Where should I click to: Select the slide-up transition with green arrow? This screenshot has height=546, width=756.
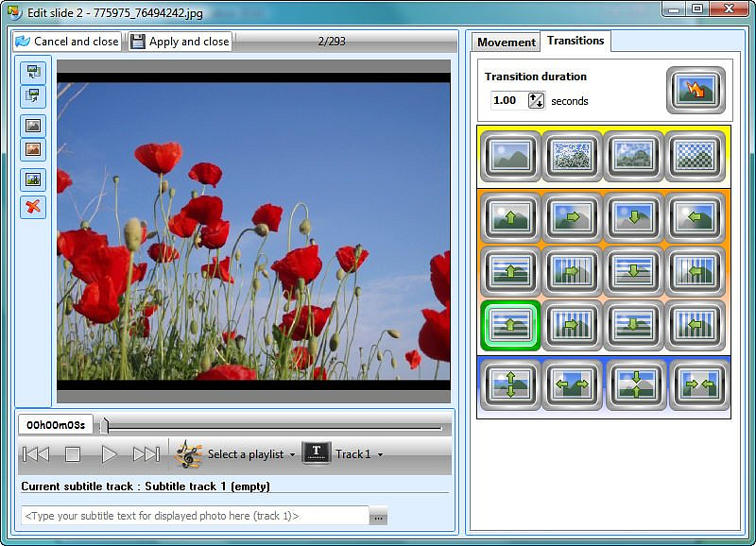[x=510, y=216]
